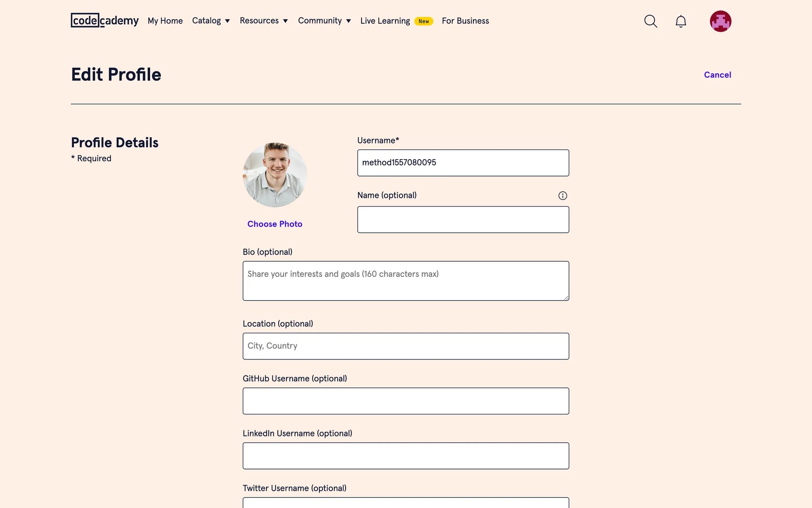
Task: Expand the Community dropdown
Action: pos(324,21)
